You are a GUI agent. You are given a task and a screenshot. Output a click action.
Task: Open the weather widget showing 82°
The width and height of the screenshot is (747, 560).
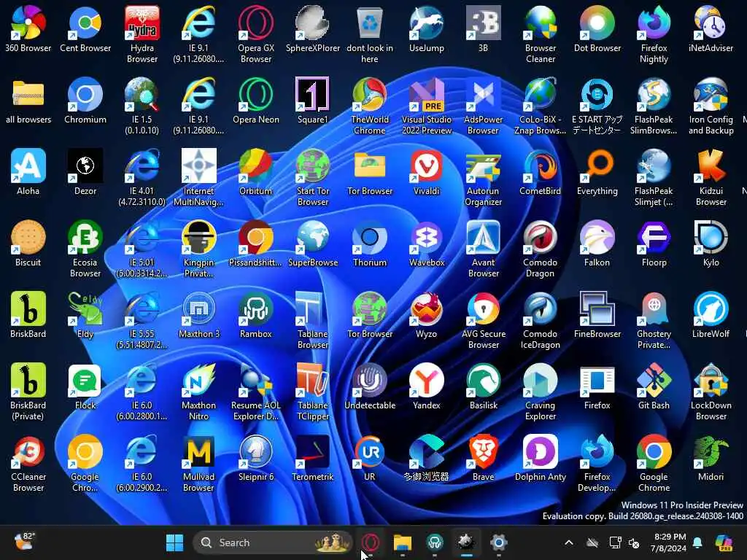point(24,542)
